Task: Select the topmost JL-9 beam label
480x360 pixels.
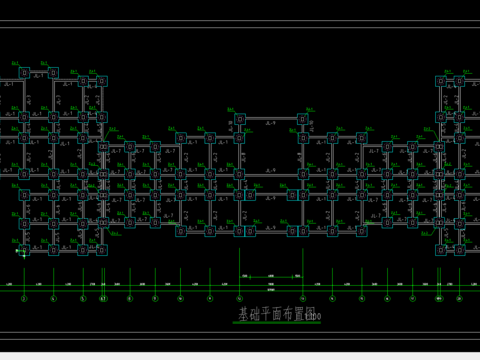Action: point(270,123)
